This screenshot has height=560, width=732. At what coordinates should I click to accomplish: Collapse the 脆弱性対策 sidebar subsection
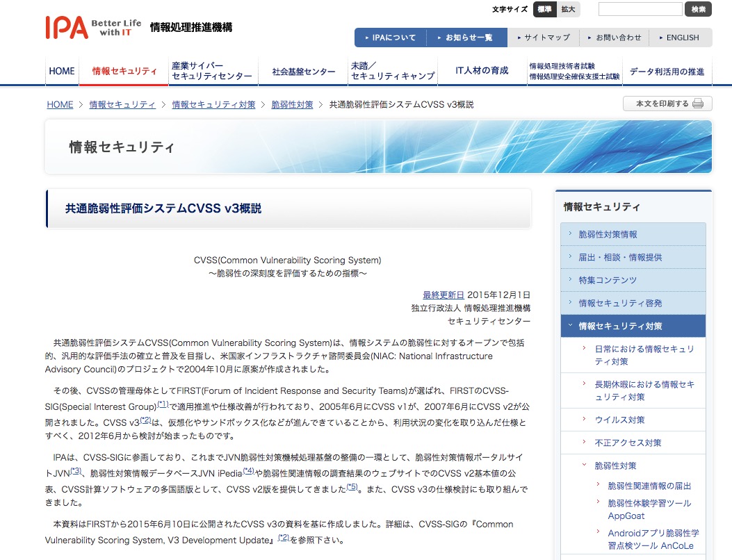(615, 466)
